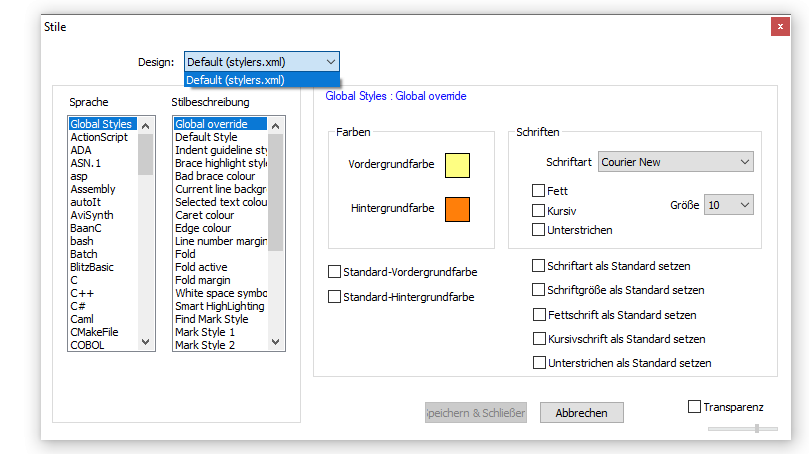Viewport: 809px width, 454px height.
Task: Select Smart HighLighting style
Action: click(x=220, y=306)
